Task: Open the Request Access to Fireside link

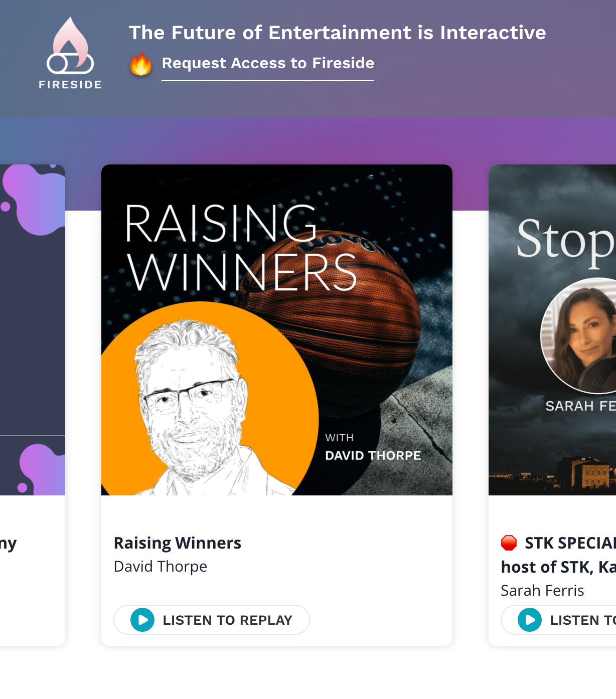Action: [268, 63]
